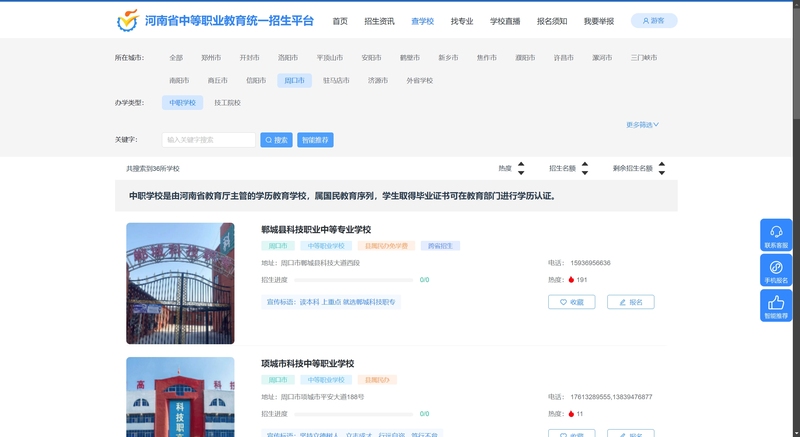Select the 济源市 city option

(378, 80)
